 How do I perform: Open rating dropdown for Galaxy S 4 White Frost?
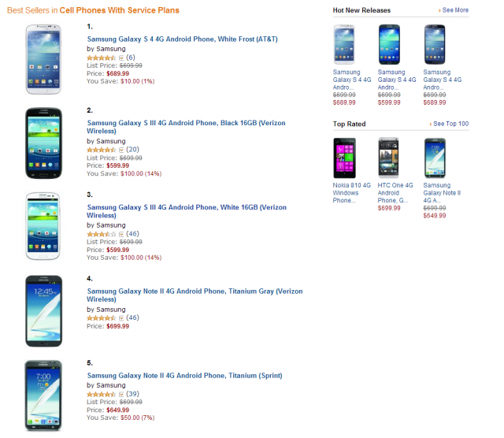121,58
